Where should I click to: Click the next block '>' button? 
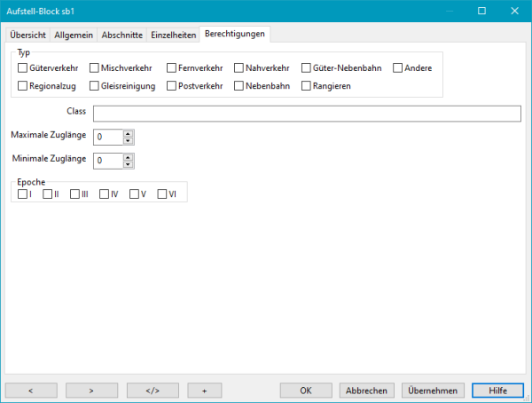[92, 390]
